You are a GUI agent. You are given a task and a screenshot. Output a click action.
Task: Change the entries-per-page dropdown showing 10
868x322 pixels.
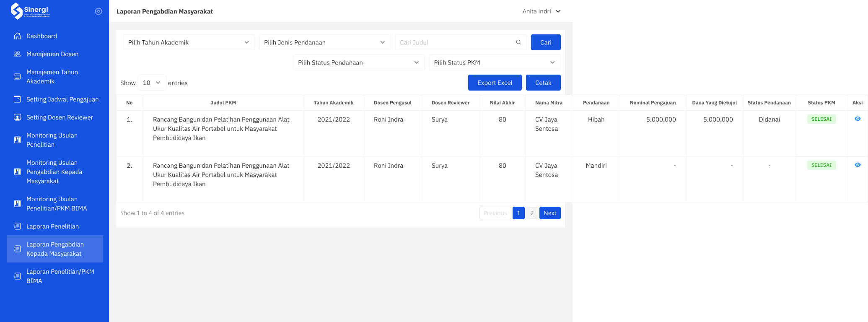152,83
